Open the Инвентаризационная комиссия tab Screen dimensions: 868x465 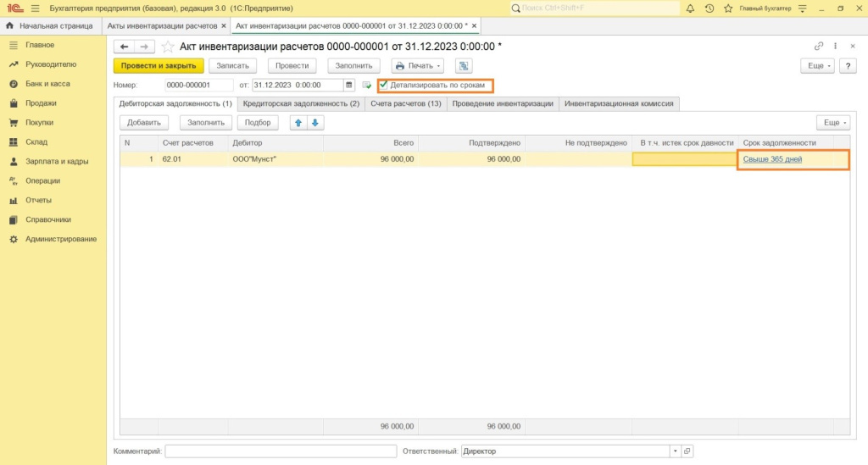point(620,103)
